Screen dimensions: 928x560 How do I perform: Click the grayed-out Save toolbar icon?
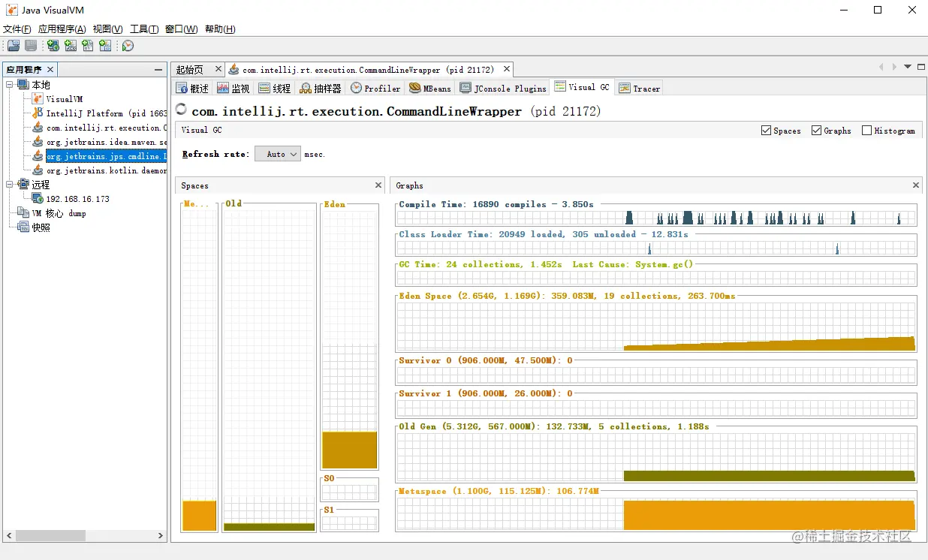point(31,46)
